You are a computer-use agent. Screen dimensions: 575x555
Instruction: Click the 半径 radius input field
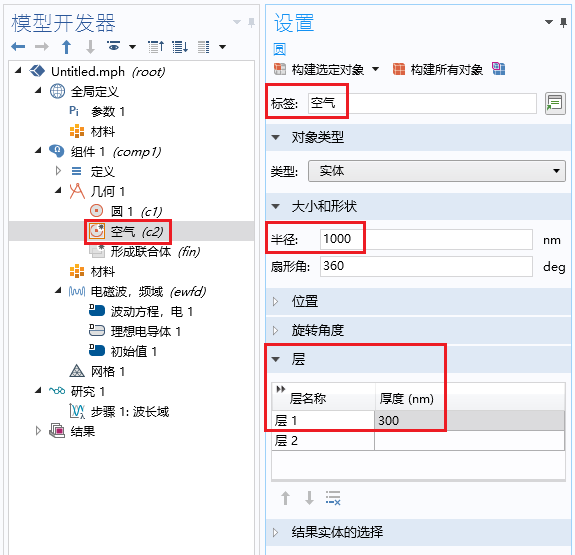point(426,239)
